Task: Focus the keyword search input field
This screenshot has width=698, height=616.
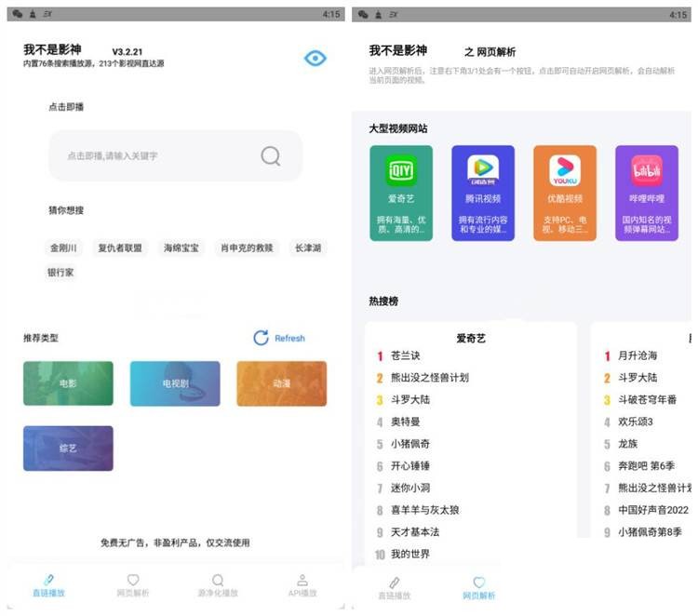Action: pyautogui.click(x=175, y=155)
